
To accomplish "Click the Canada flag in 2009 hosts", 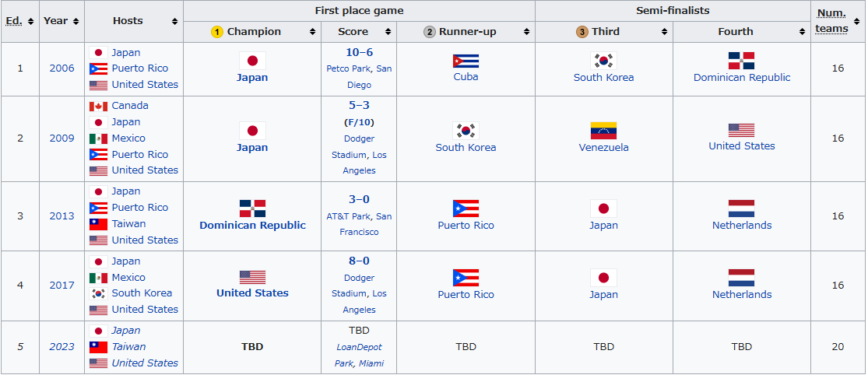I will pos(98,106).
